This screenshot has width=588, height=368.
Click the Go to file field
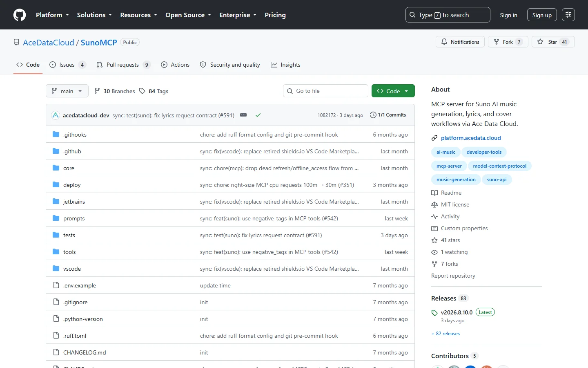[x=325, y=91]
